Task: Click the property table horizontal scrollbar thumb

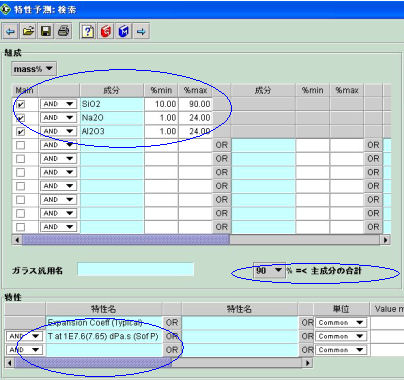Action: 93,363
